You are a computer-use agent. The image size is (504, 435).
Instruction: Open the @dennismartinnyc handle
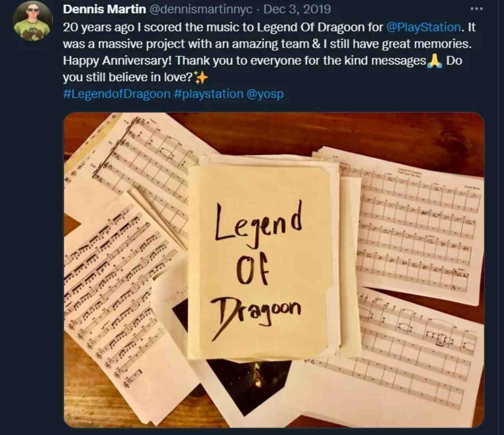point(201,9)
